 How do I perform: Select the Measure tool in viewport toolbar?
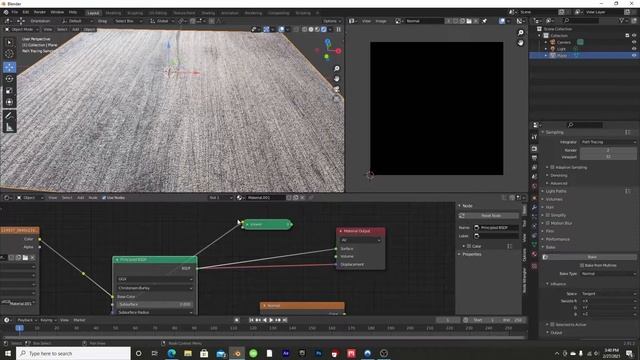click(x=9, y=128)
